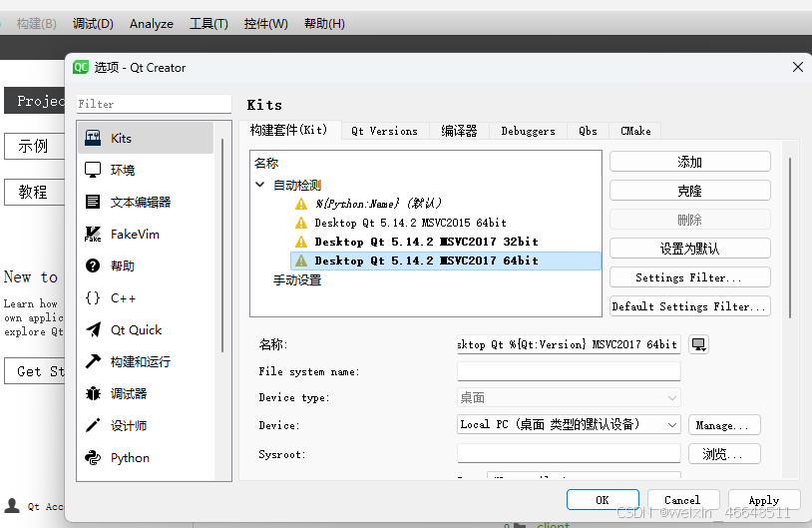Viewport: 812px width, 528px height.
Task: Open the 文本编辑器 settings category
Action: coord(140,202)
